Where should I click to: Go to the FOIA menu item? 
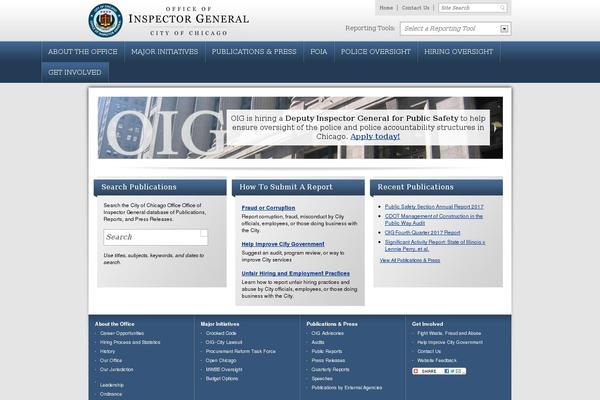pyautogui.click(x=319, y=52)
